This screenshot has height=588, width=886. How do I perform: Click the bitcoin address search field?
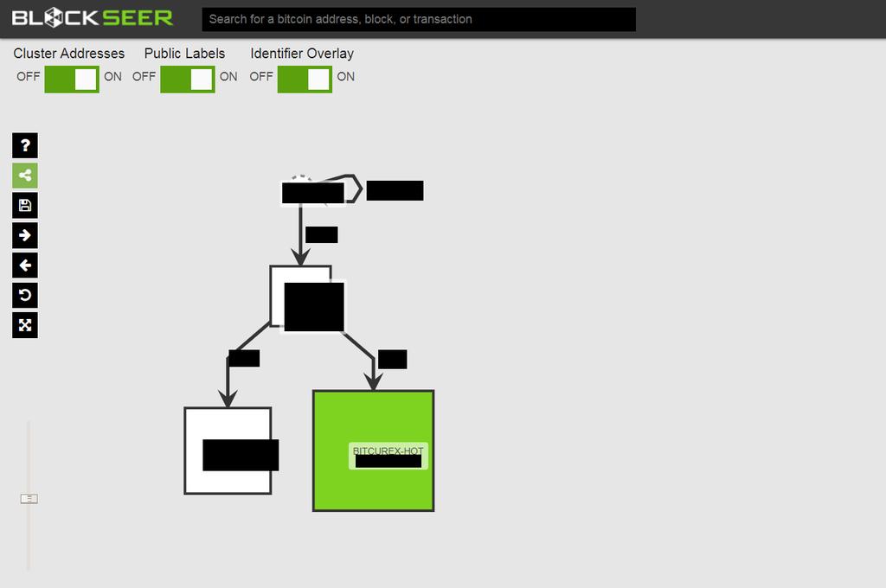coord(419,19)
